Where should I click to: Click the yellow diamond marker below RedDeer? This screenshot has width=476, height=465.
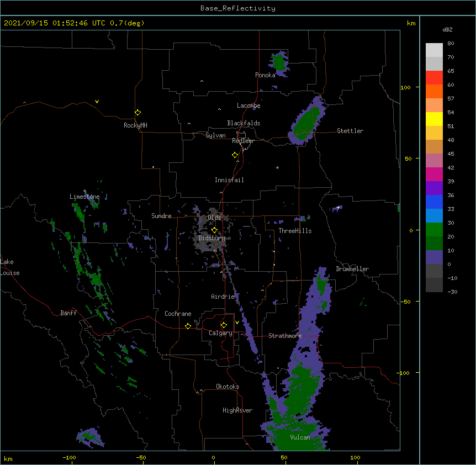[235, 155]
